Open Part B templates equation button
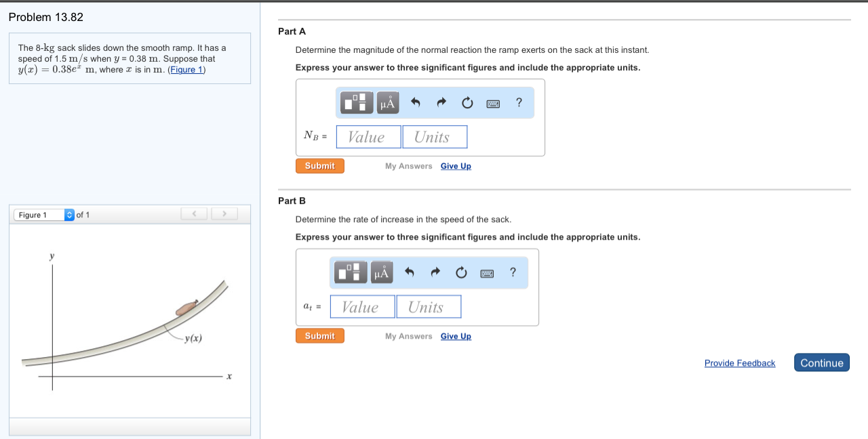This screenshot has height=439, width=868. click(351, 272)
